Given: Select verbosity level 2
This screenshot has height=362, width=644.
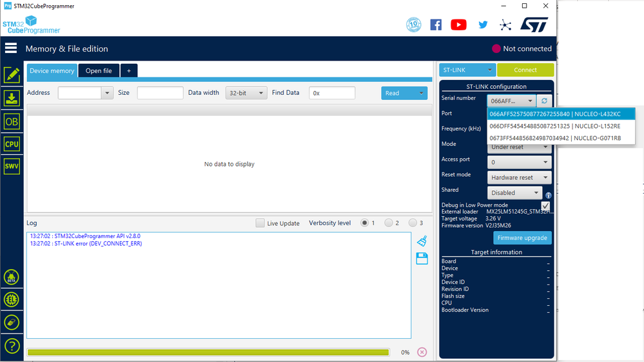Looking at the screenshot, I should click(389, 223).
